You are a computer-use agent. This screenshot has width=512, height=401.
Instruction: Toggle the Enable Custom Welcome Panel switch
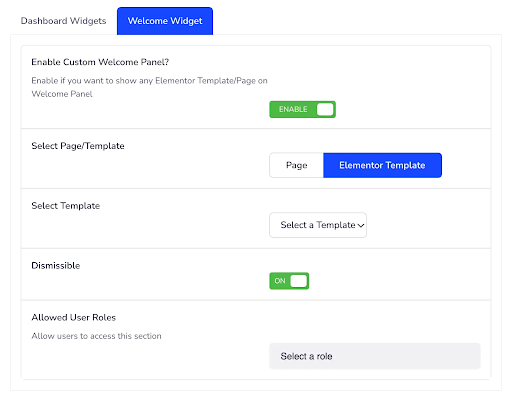302,109
